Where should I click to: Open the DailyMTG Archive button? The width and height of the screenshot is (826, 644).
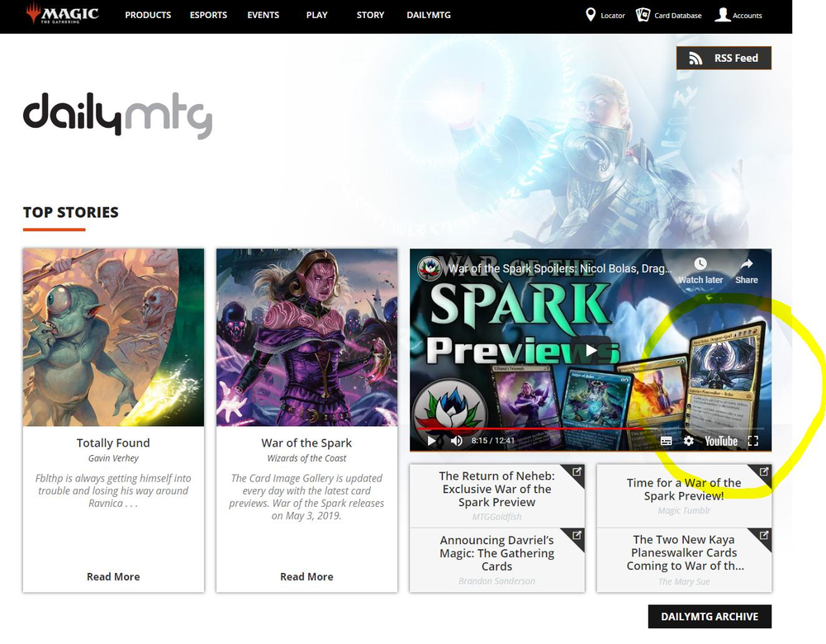710,617
